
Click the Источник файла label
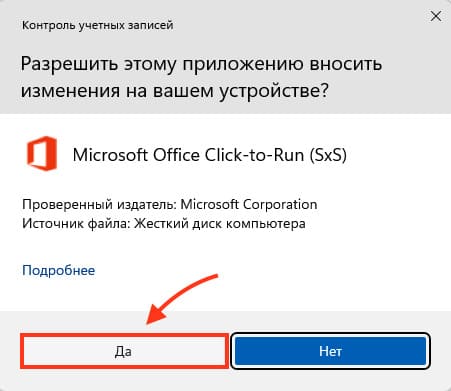pyautogui.click(x=76, y=223)
